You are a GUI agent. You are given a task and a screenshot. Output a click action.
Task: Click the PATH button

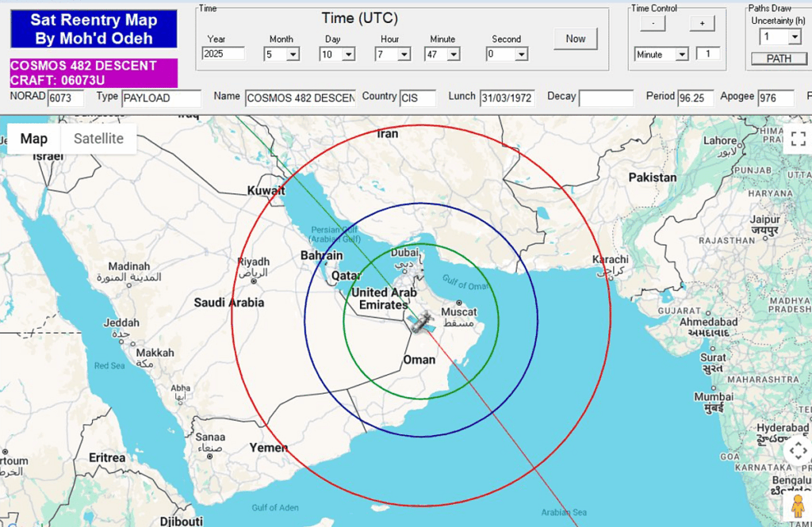[779, 59]
